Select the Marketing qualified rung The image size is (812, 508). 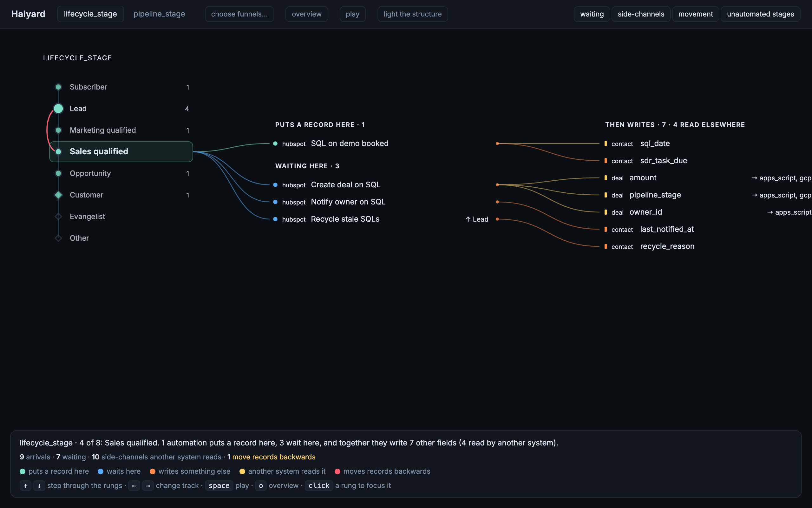tap(121, 130)
